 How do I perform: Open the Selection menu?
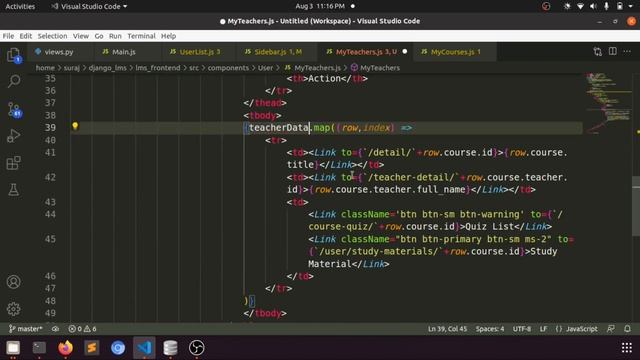(x=52, y=36)
